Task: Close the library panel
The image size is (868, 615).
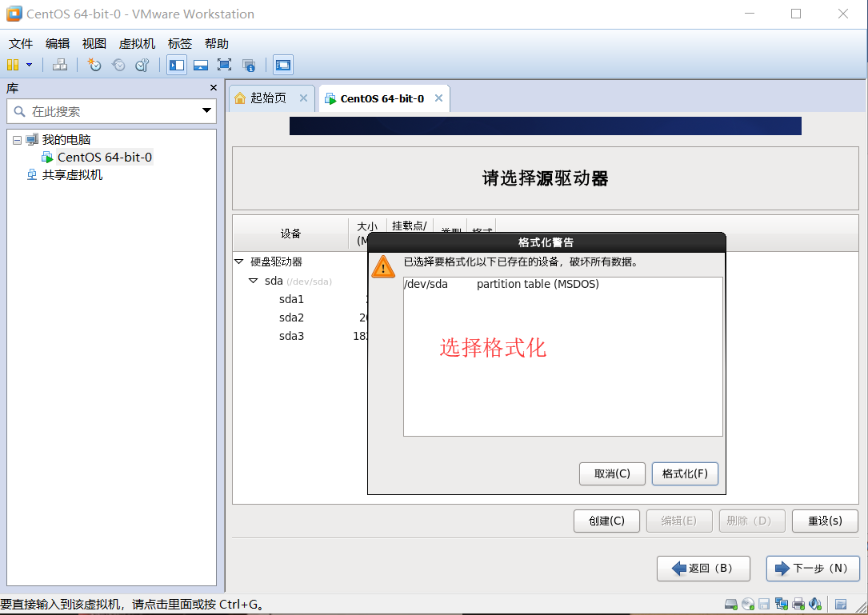Action: click(x=214, y=88)
